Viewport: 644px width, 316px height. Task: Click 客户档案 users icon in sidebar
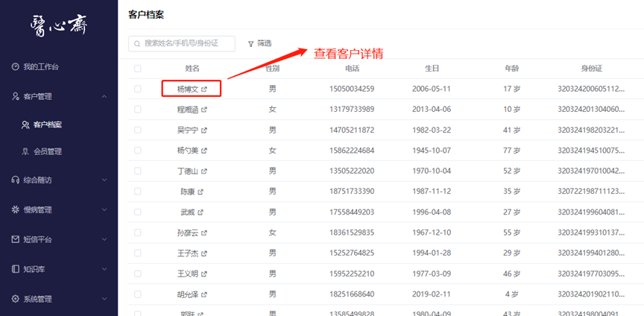pyautogui.click(x=25, y=124)
